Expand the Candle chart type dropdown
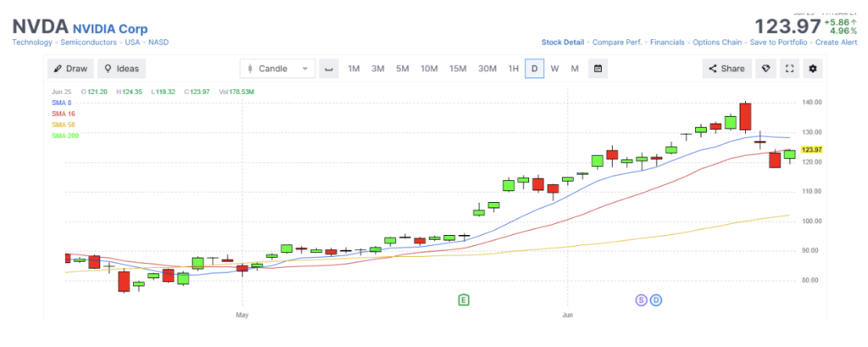868x347 pixels. (x=277, y=69)
